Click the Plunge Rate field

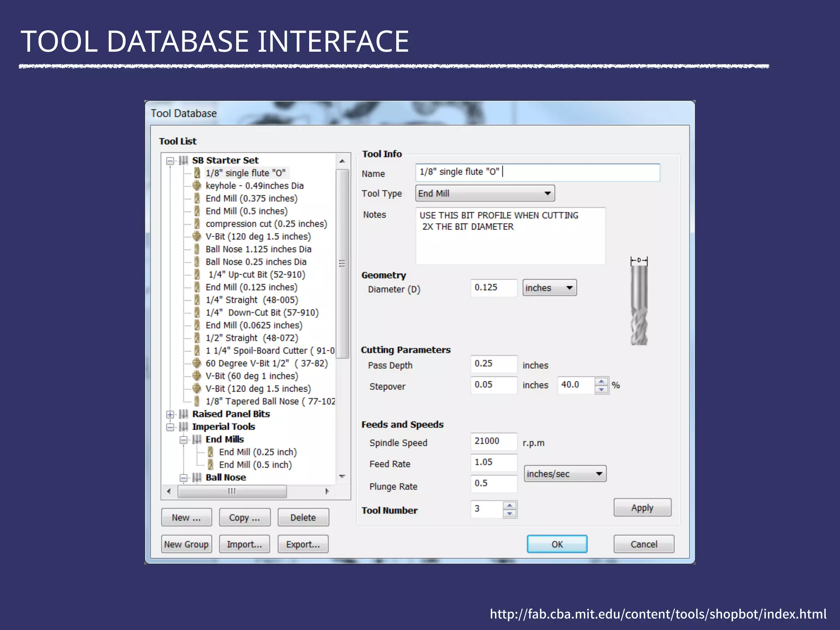pyautogui.click(x=494, y=484)
